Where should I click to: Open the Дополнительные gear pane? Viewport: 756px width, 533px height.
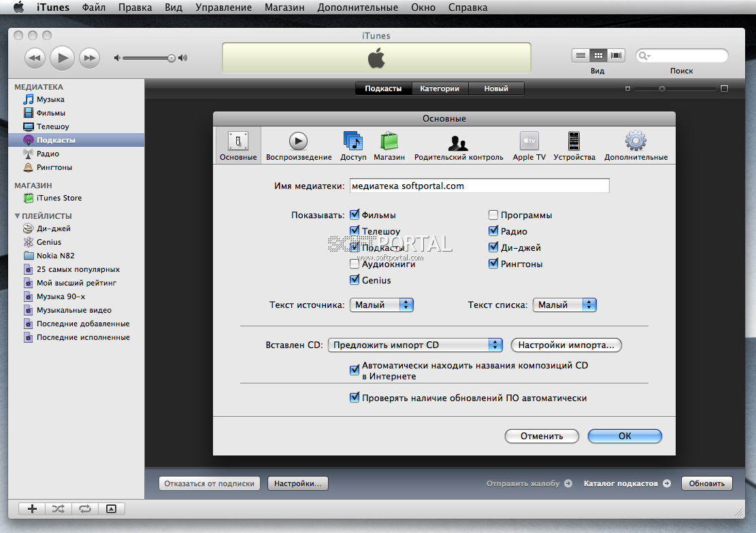(636, 146)
